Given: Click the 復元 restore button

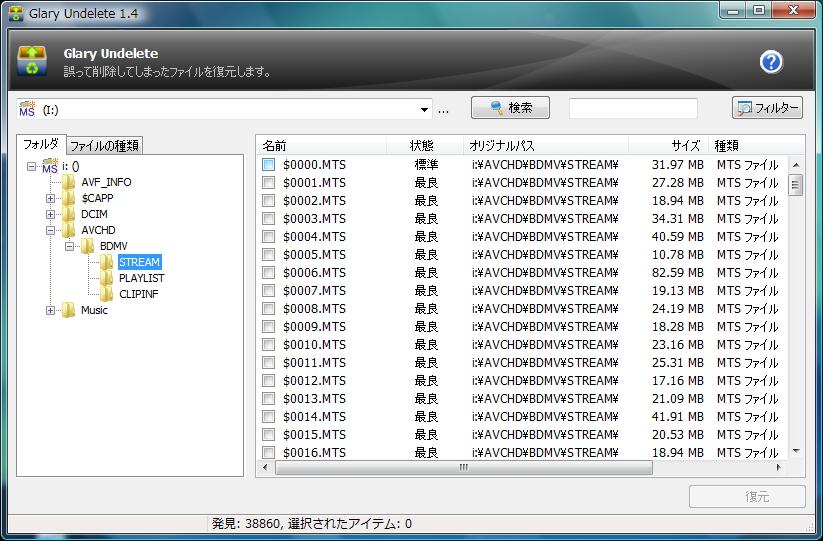Looking at the screenshot, I should pos(747,496).
